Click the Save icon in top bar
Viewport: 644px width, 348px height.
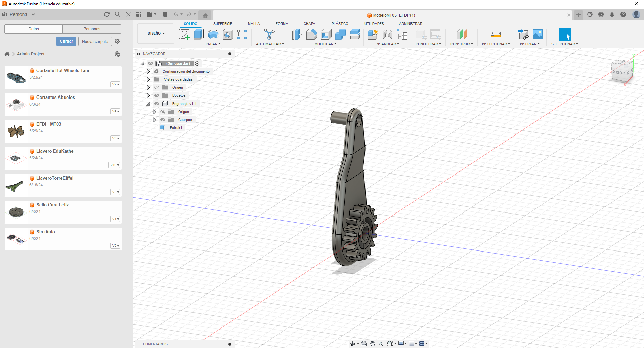click(165, 14)
